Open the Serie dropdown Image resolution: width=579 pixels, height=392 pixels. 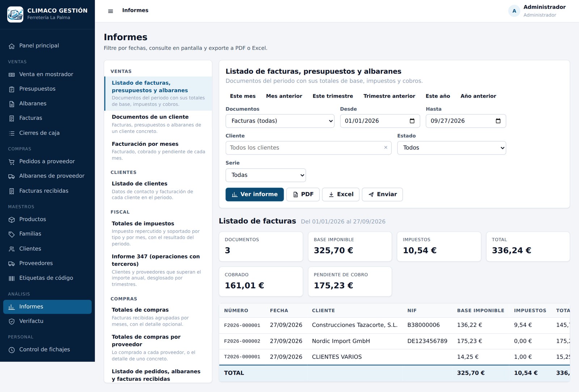(x=266, y=175)
